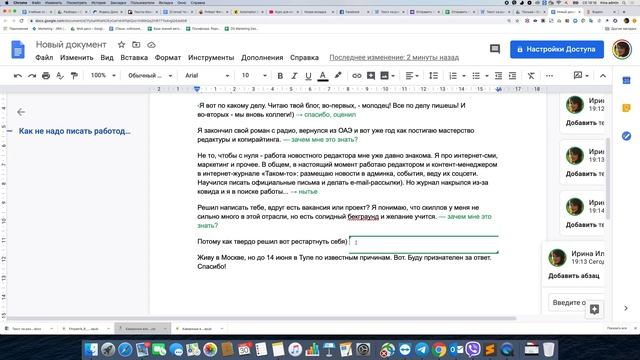Hide the side panel with the chevron
This screenshot has height=360, width=640.
[x=626, y=308]
